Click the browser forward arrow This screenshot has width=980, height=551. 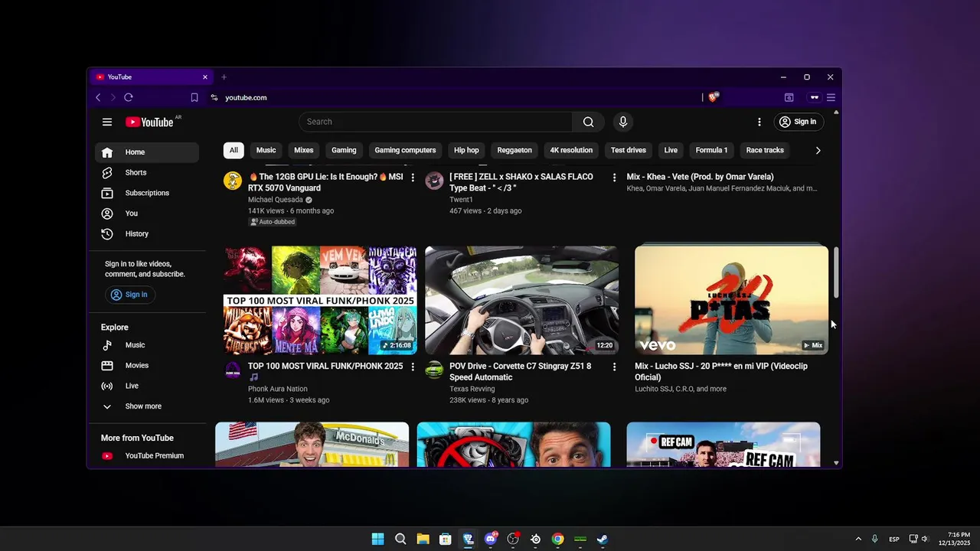(x=113, y=97)
